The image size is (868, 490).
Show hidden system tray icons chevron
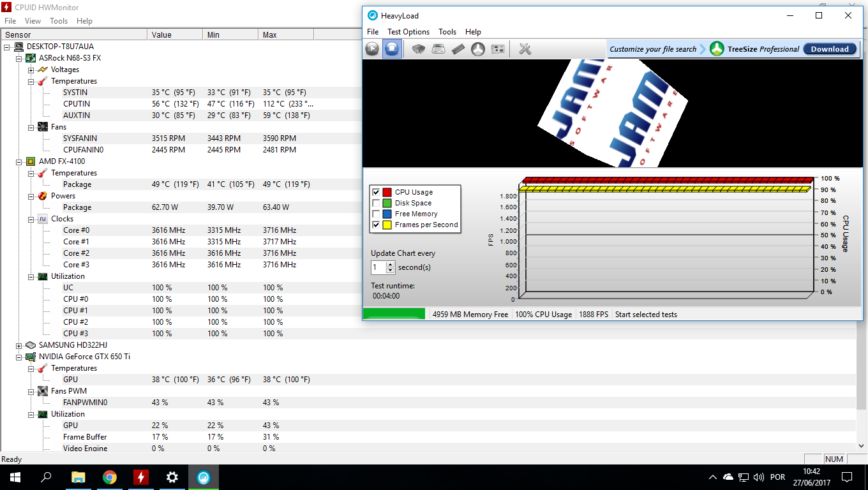click(713, 477)
